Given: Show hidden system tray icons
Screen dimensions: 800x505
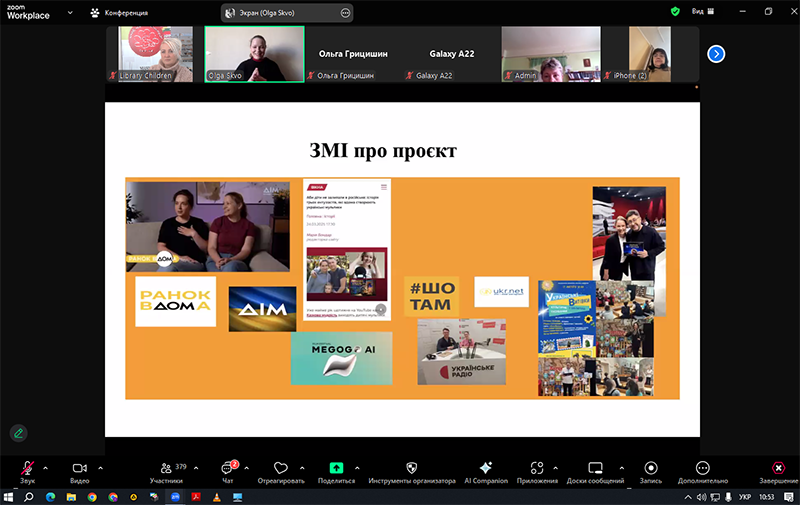Looking at the screenshot, I should pos(688,497).
